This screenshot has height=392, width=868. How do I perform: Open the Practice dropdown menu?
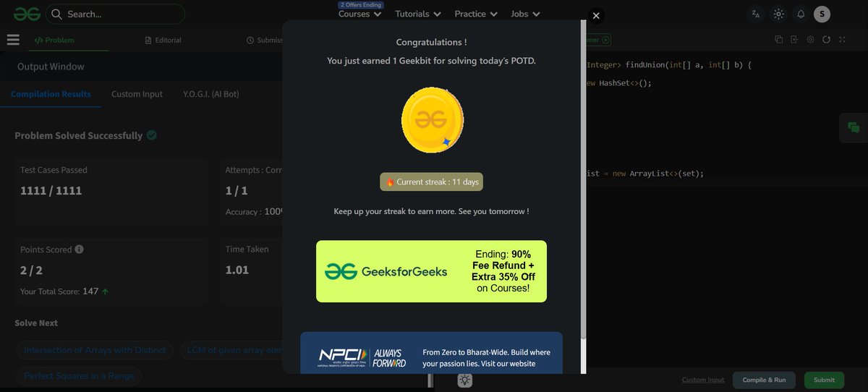pyautogui.click(x=476, y=14)
